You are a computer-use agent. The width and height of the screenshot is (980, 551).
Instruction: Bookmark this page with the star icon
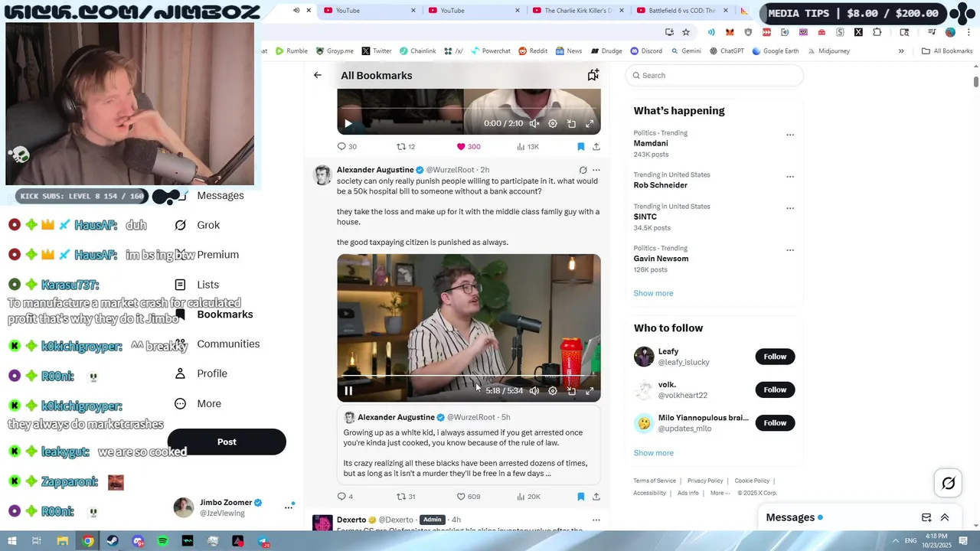tap(686, 32)
